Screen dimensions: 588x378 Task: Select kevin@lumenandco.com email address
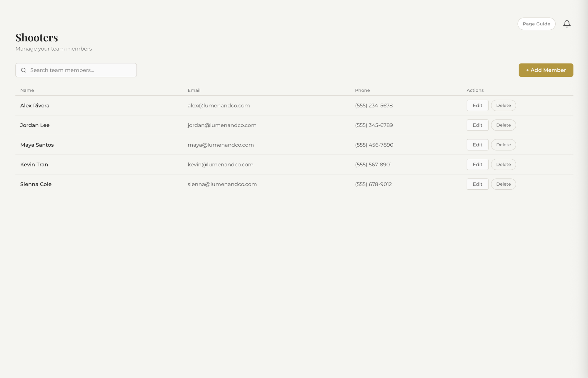click(x=220, y=164)
